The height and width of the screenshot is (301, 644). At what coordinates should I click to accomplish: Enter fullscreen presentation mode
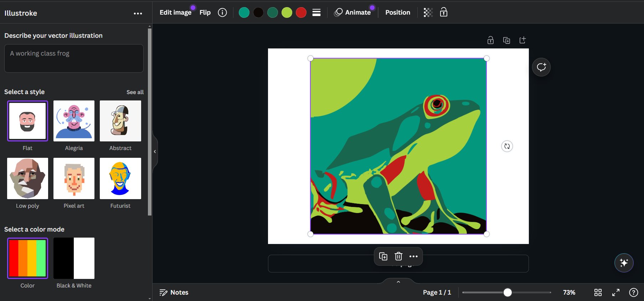pyautogui.click(x=616, y=292)
